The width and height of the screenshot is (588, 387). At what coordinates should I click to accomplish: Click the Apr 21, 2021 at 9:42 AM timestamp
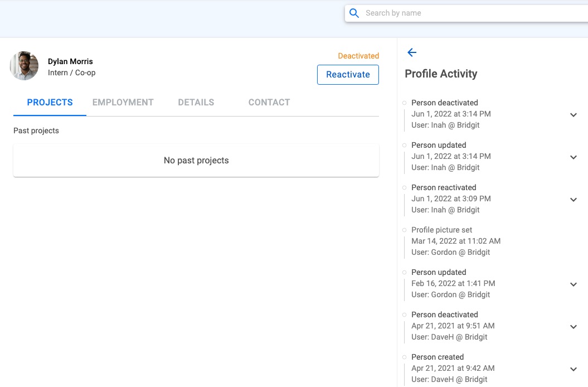(x=453, y=369)
